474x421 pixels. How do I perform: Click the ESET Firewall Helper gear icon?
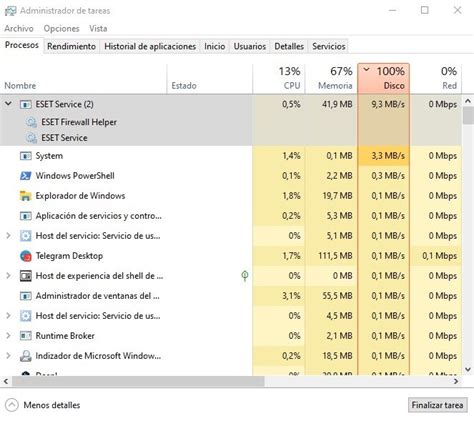(31, 122)
